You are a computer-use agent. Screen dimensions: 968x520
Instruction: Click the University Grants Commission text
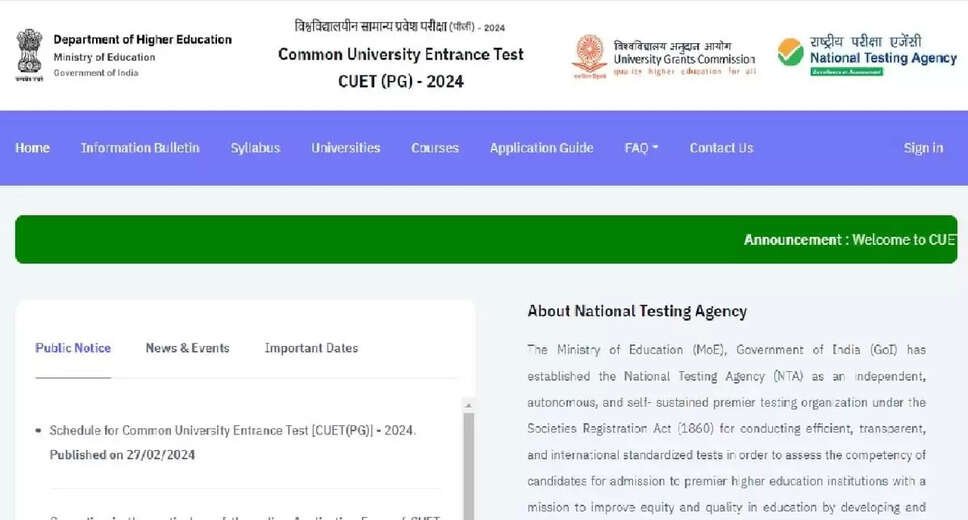click(x=685, y=59)
